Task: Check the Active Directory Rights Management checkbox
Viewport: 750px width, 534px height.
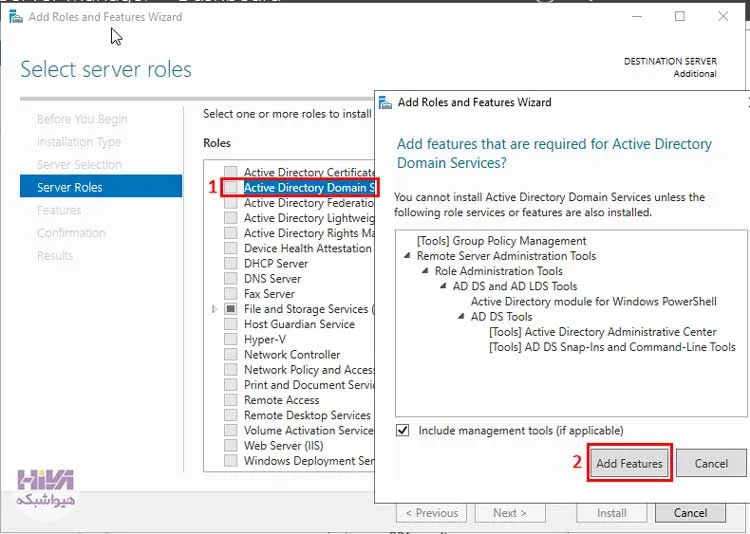Action: click(231, 233)
